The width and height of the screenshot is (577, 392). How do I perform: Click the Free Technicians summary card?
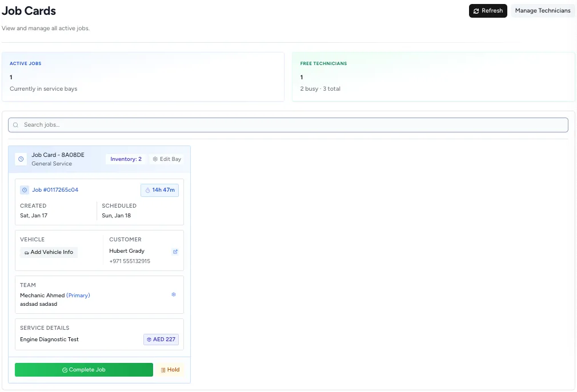[434, 77]
